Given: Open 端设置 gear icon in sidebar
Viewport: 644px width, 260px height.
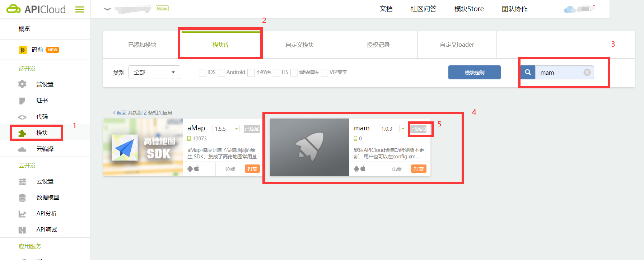Looking at the screenshot, I should tap(22, 84).
